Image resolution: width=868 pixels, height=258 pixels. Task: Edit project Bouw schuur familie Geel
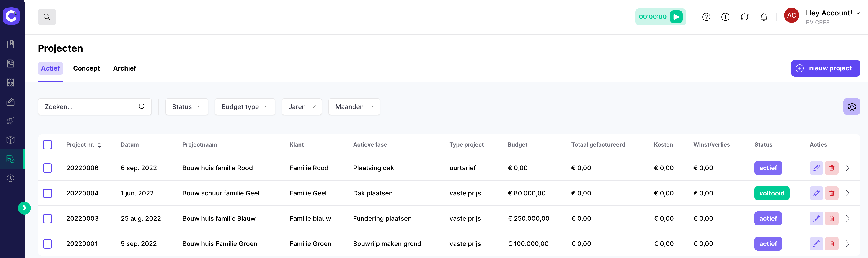pyautogui.click(x=816, y=193)
